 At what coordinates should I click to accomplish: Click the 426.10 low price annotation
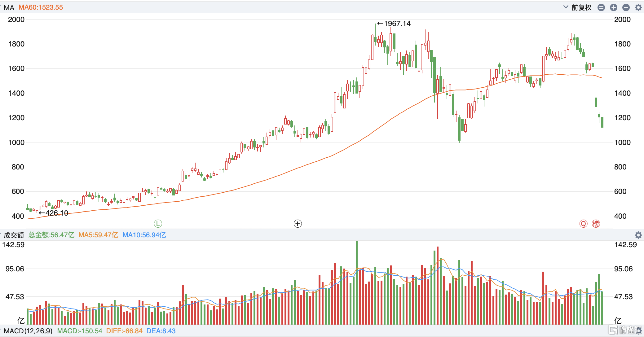click(54, 213)
